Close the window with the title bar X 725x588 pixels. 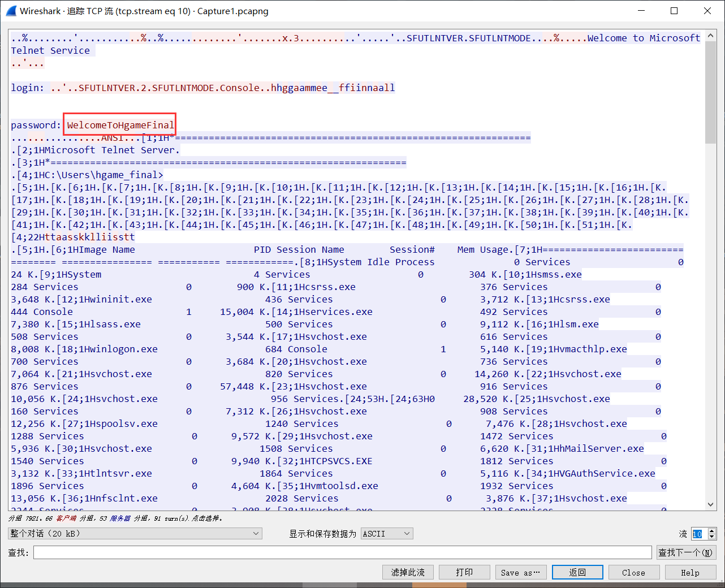coord(707,11)
